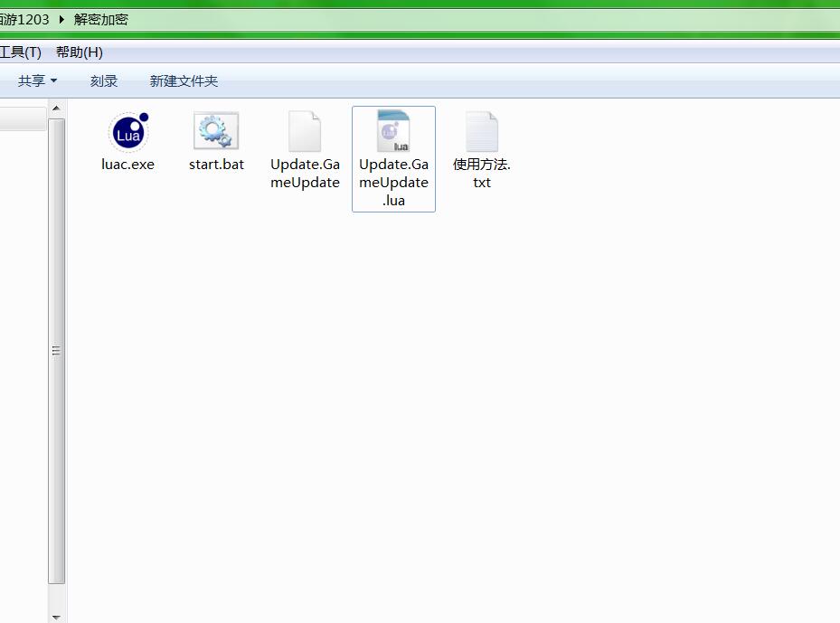Click the Update.GameUpdate.lua filename text

pos(393,183)
